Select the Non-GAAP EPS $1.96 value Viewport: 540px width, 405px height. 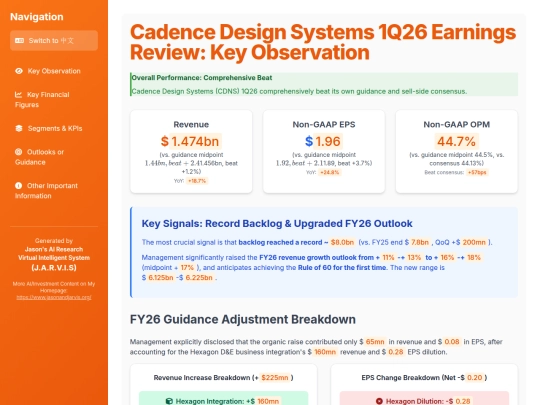323,141
